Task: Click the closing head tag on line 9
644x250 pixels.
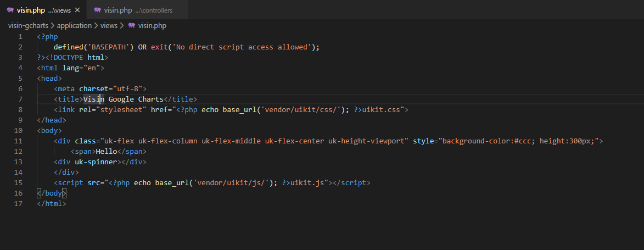Action: tap(52, 120)
